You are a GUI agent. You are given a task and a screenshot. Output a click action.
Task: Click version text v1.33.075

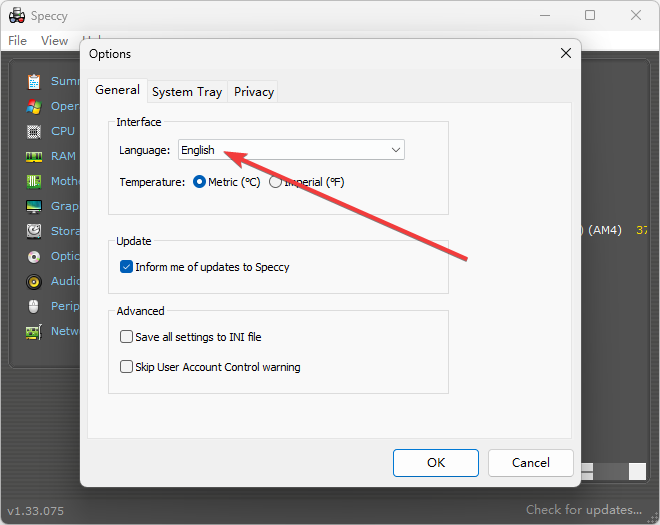(x=36, y=511)
